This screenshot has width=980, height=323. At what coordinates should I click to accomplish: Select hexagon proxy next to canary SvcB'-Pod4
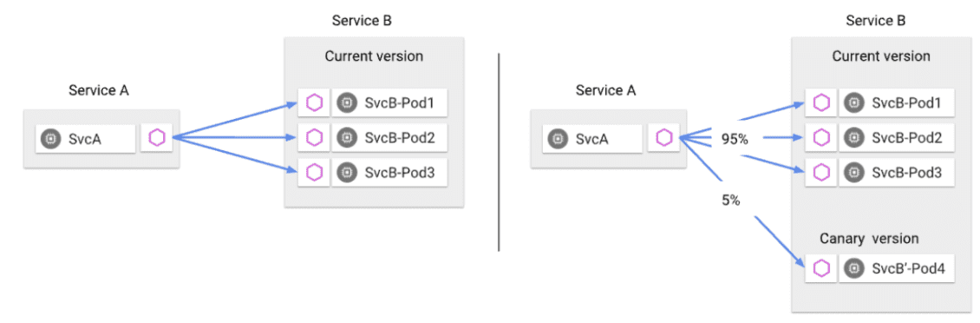[x=820, y=268]
